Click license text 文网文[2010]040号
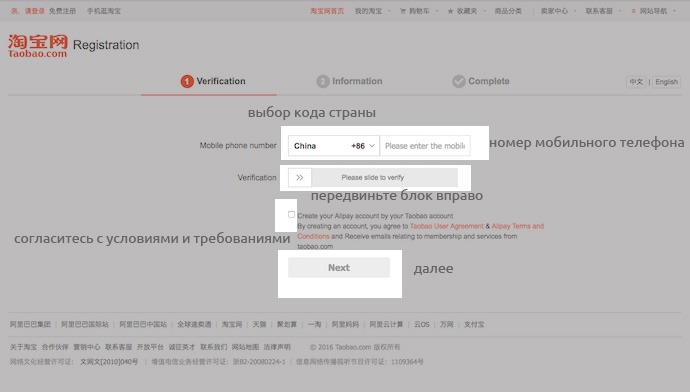690x392 pixels. point(109,362)
